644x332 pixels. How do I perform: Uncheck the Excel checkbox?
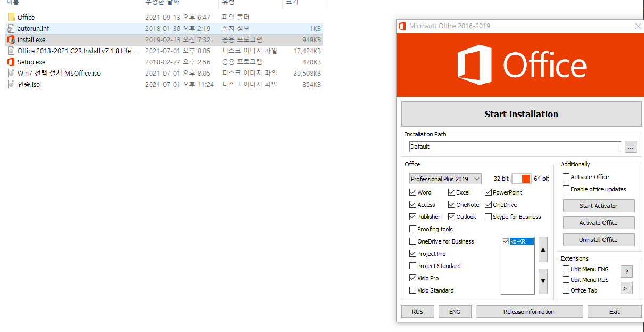coord(452,192)
